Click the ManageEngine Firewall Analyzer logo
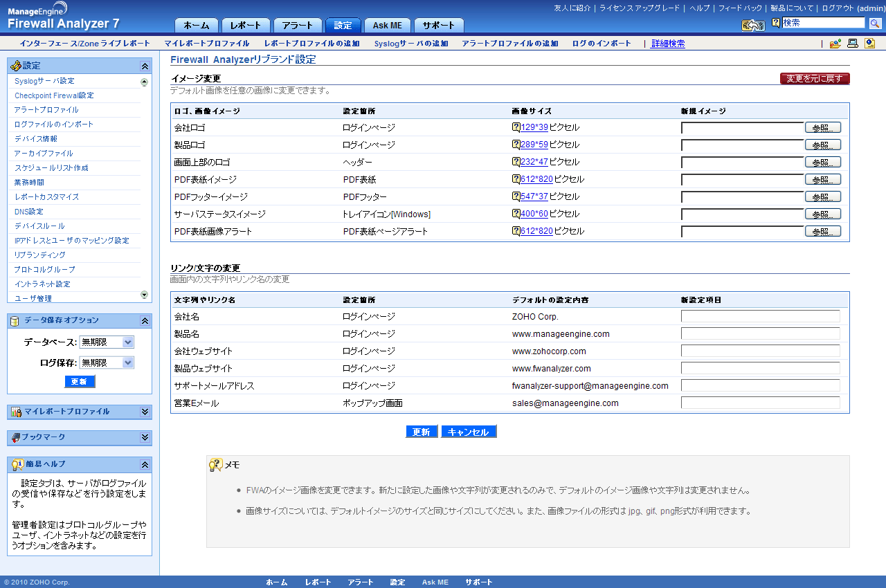Image resolution: width=886 pixels, height=588 pixels. tap(64, 17)
